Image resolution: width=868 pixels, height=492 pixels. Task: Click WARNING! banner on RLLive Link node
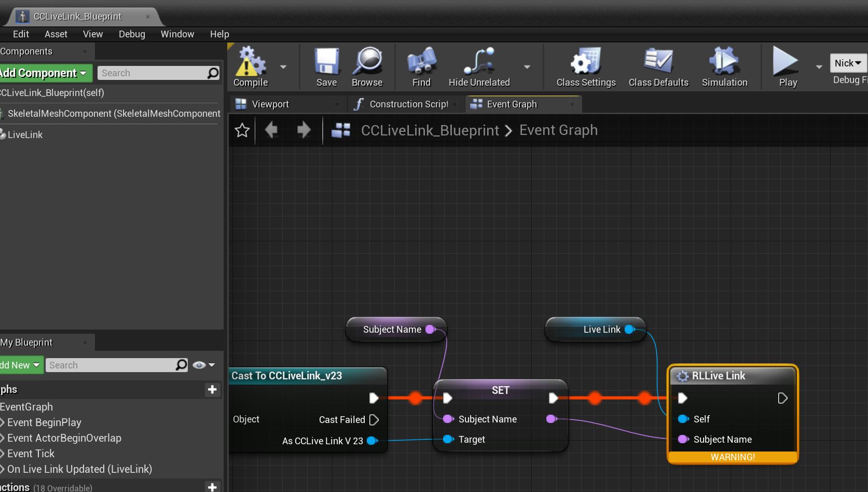coord(733,457)
